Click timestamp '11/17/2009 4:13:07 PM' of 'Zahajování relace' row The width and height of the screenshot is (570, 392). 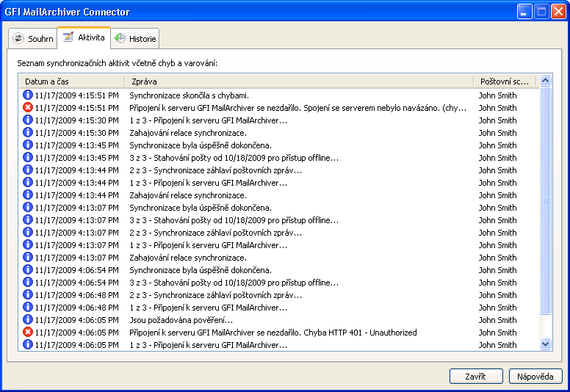pyautogui.click(x=76, y=258)
